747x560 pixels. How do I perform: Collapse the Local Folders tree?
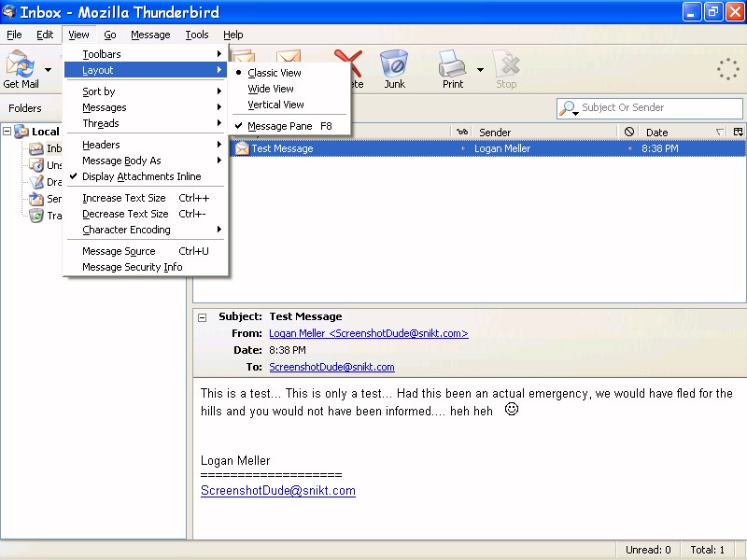pos(7,131)
